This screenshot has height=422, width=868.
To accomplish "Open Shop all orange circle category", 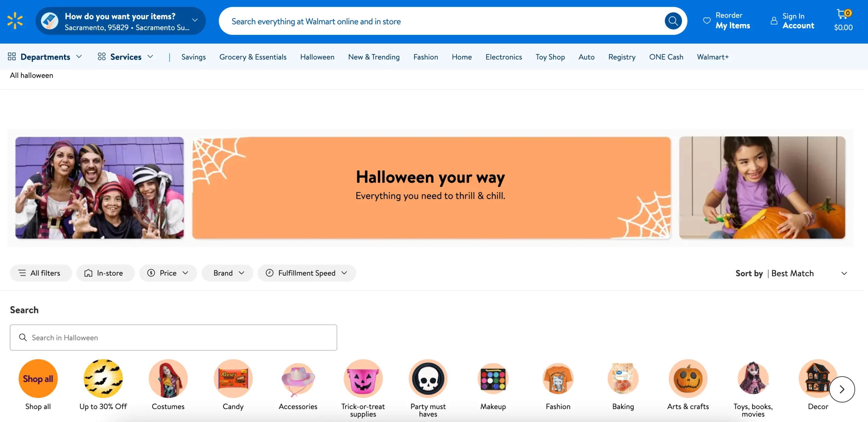I will click(38, 378).
